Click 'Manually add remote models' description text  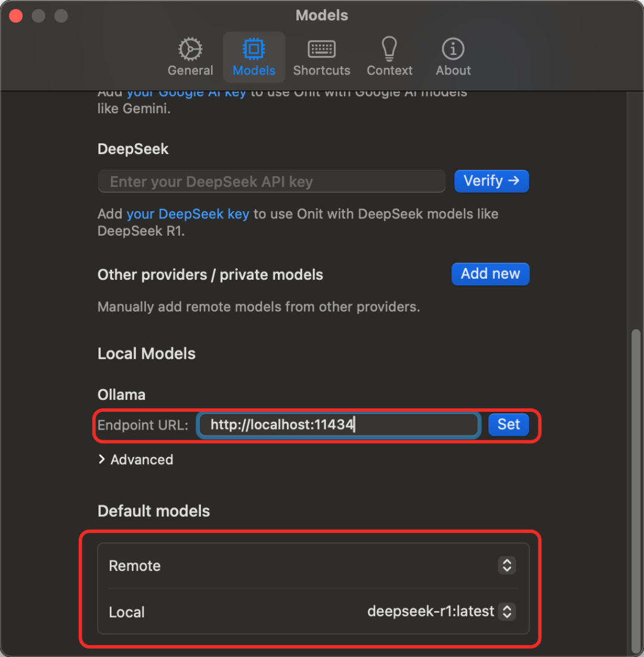click(259, 307)
